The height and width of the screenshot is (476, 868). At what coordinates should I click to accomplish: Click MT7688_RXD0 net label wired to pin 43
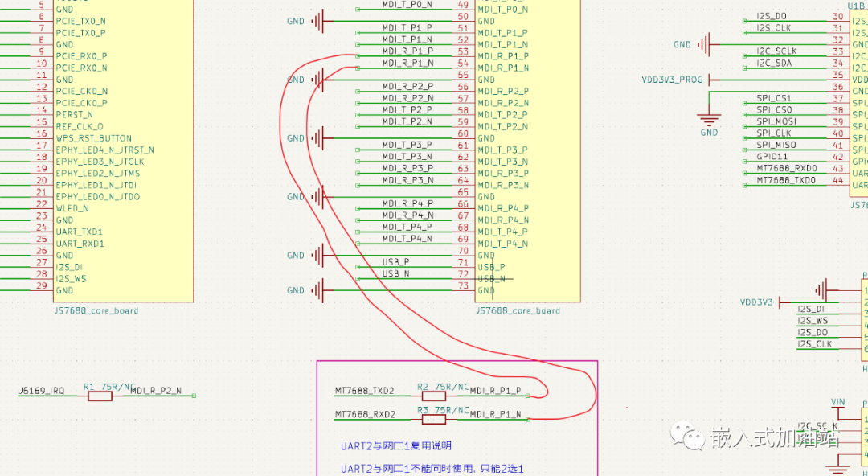787,169
